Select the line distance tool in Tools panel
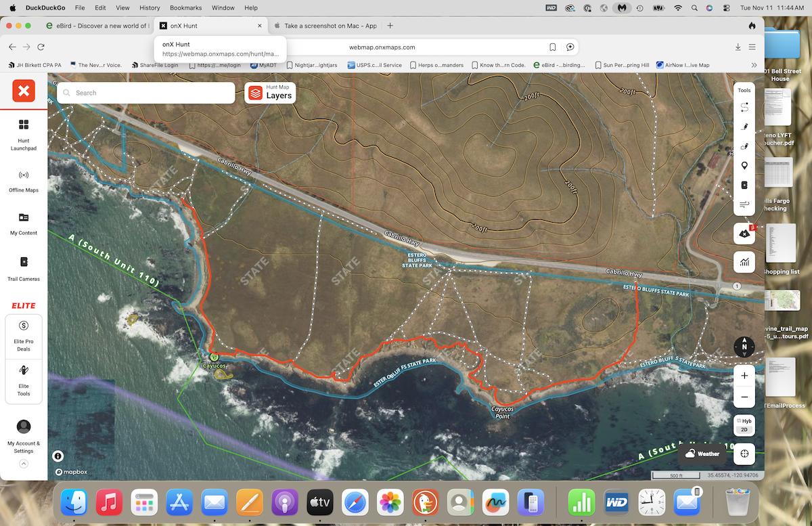812x526 pixels. 744,107
